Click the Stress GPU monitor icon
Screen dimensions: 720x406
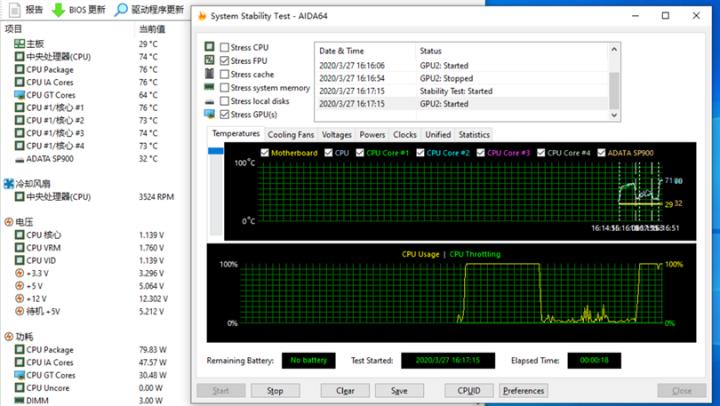tap(209, 114)
